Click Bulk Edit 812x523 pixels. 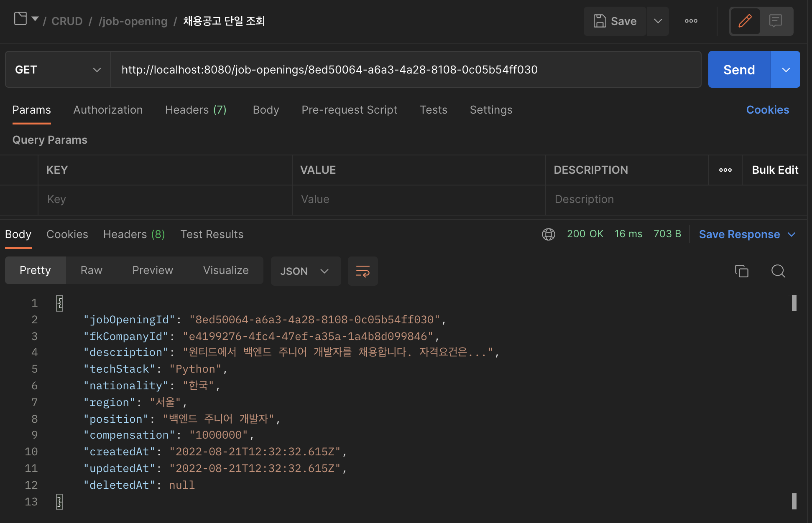click(775, 170)
